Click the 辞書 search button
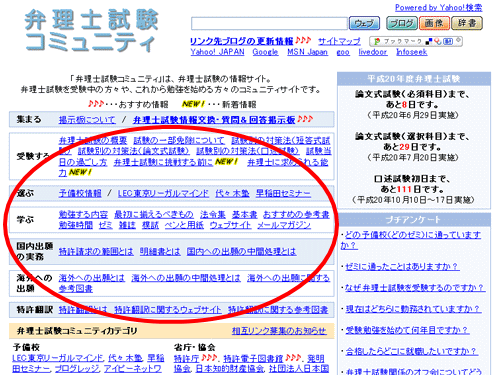This screenshot has height=375, width=500. point(467,23)
